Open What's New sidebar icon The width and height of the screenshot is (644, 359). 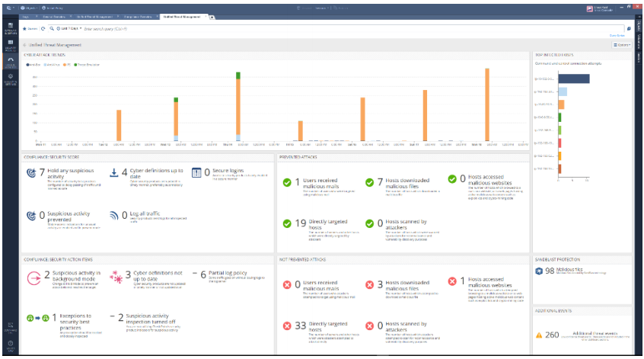pyautogui.click(x=11, y=345)
